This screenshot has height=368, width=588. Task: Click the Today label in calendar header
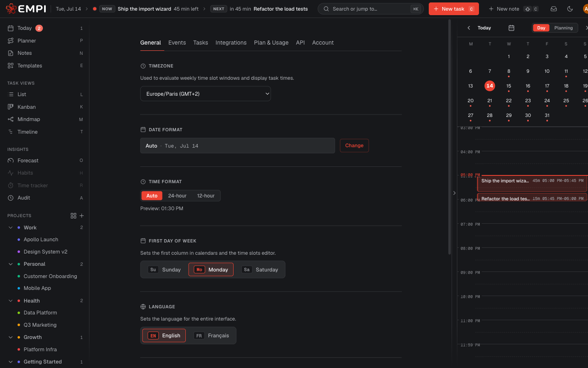click(484, 28)
